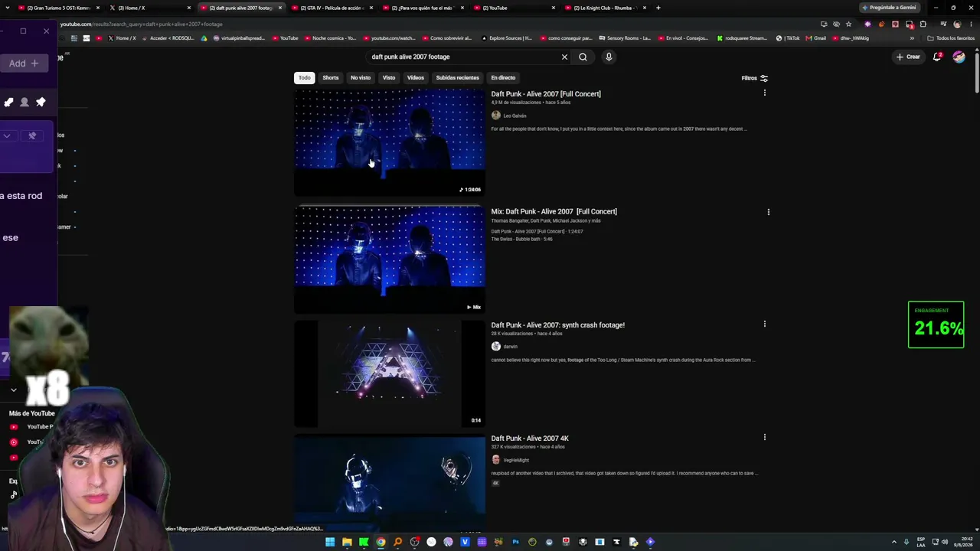
Task: Open the Gmail bookmark
Action: [816, 38]
